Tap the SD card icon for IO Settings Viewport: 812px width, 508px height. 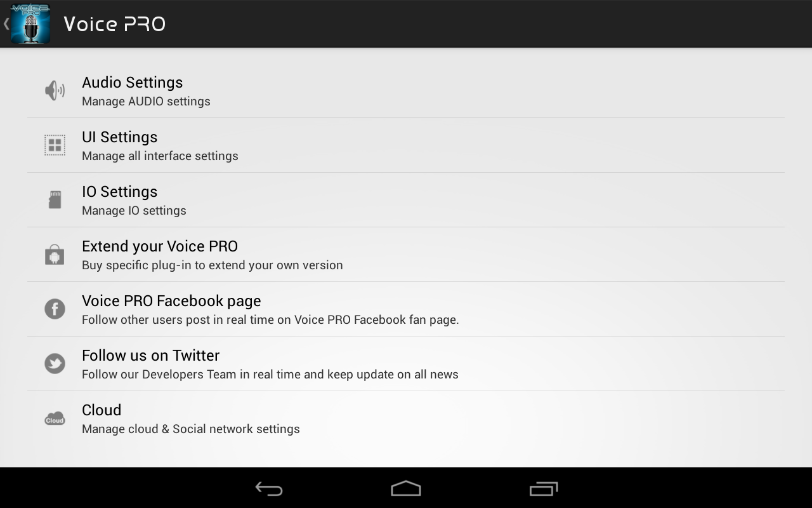tap(55, 200)
